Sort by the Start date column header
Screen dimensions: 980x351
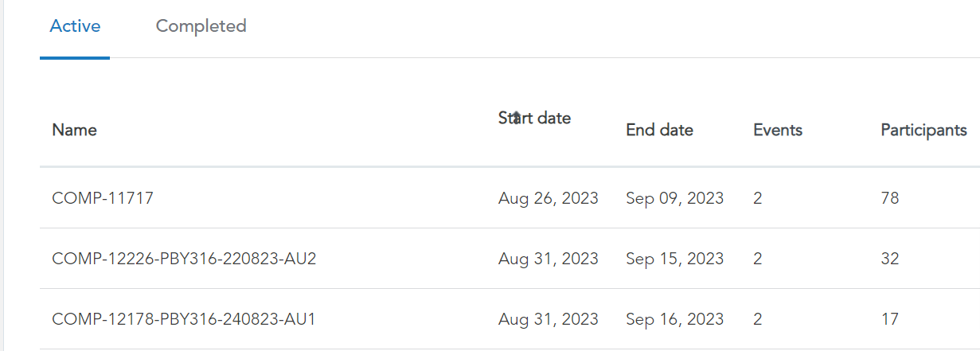(x=534, y=118)
